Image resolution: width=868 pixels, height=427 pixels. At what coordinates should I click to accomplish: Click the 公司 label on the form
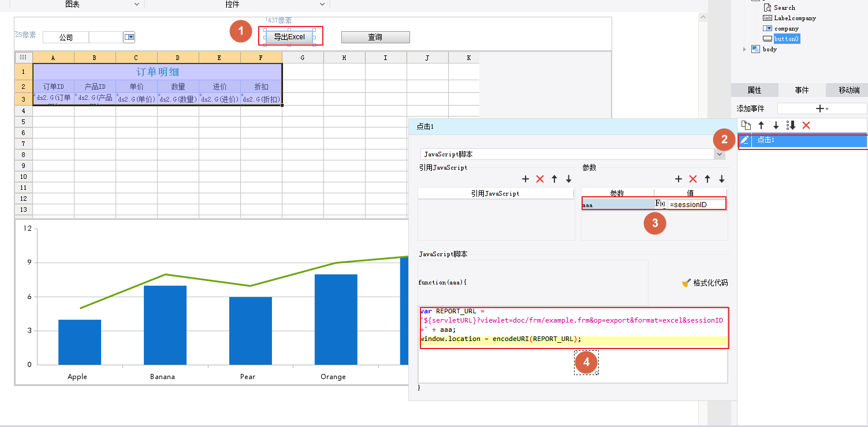(66, 38)
